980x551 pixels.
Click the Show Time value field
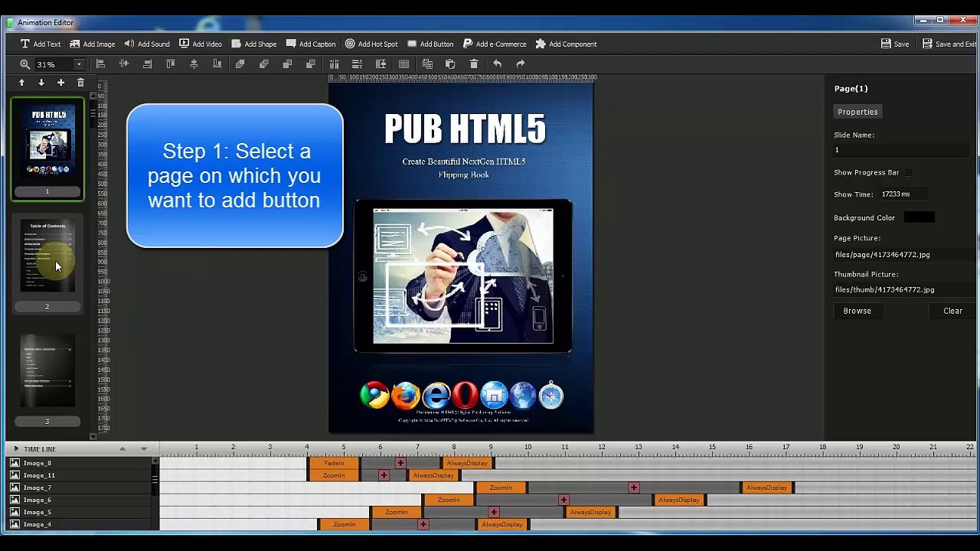pyautogui.click(x=903, y=194)
